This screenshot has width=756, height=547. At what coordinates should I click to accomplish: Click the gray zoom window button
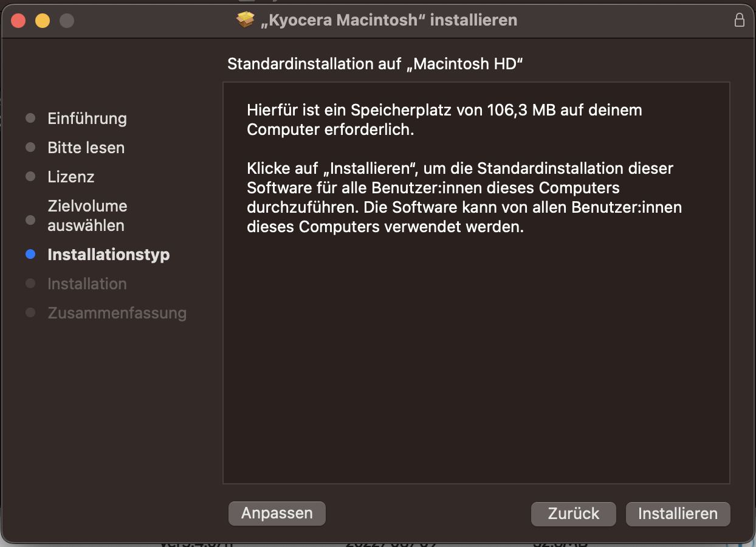[67, 21]
